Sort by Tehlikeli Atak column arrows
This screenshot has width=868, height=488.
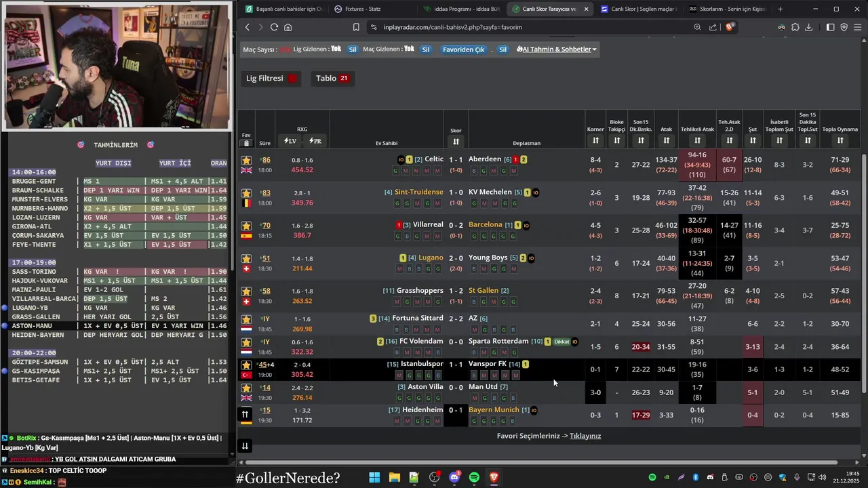pos(697,140)
